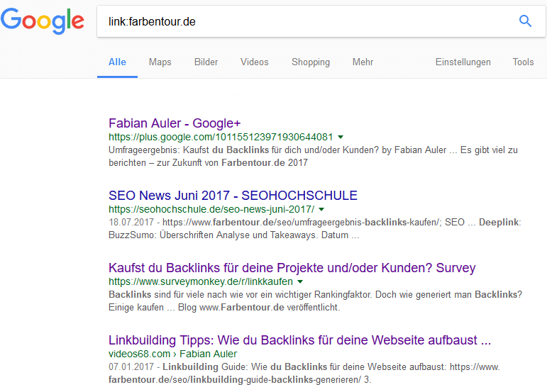Screen dimensions: 547x392
Task: Open the Linkbuilding Tipps result link
Action: click(x=299, y=340)
